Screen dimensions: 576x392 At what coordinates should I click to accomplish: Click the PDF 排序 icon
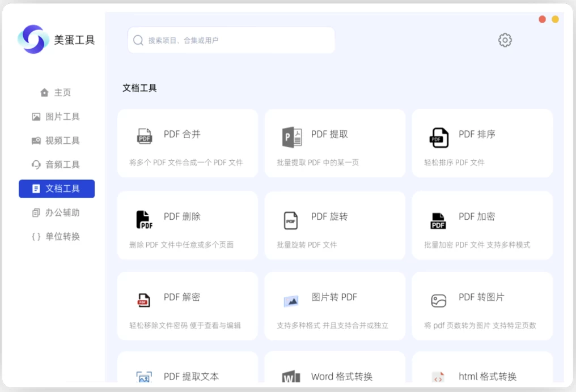[439, 137]
